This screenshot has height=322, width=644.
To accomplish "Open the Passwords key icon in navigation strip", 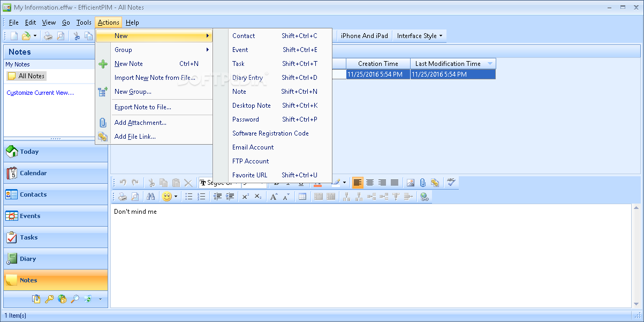I will pos(49,299).
